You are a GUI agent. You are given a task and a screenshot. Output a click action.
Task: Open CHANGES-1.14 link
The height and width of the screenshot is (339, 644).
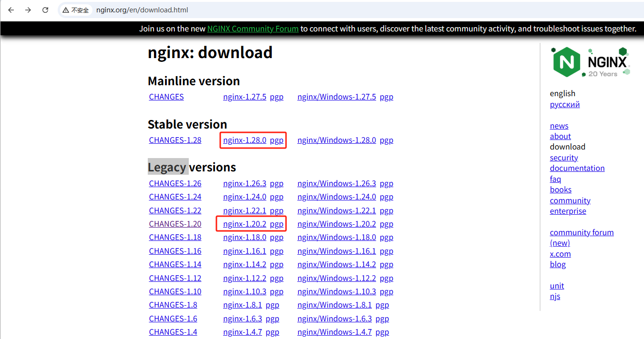coord(175,264)
